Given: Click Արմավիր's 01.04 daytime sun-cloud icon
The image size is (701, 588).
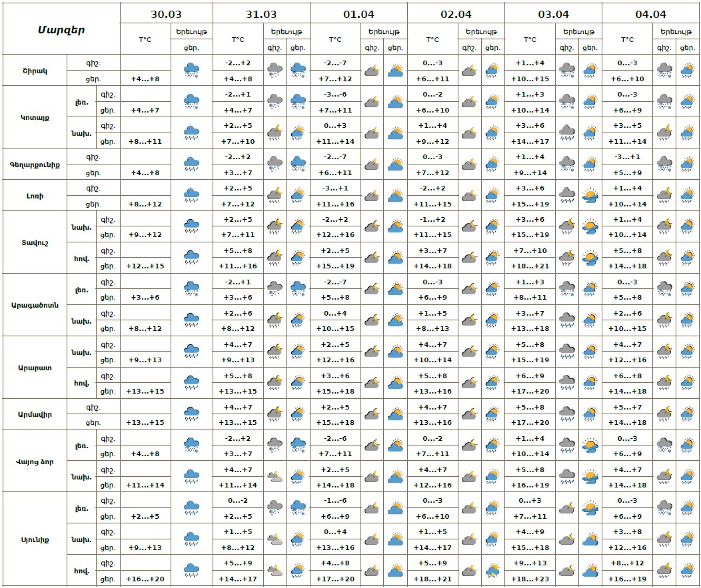Looking at the screenshot, I should pyautogui.click(x=395, y=414).
